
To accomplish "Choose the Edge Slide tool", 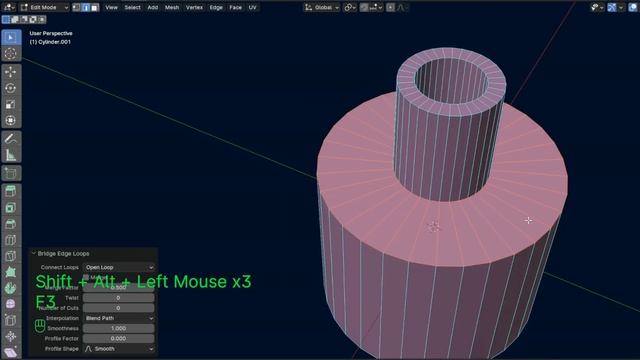I will (11, 320).
